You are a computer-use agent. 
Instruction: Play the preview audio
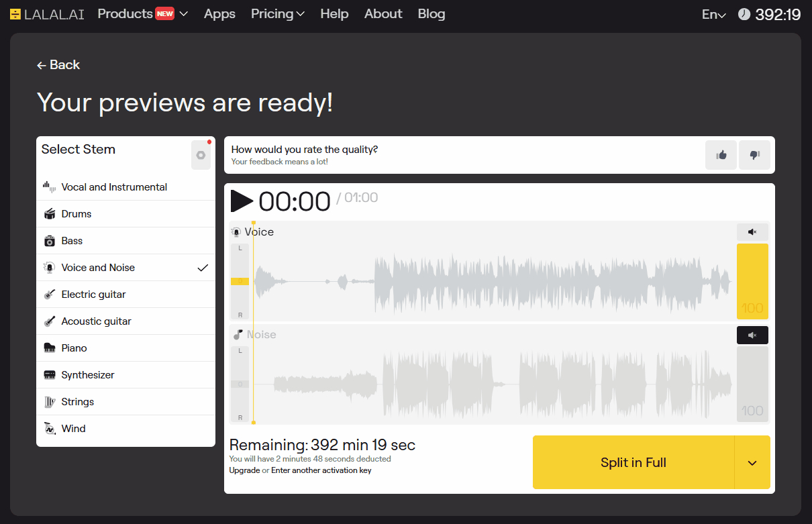click(242, 201)
